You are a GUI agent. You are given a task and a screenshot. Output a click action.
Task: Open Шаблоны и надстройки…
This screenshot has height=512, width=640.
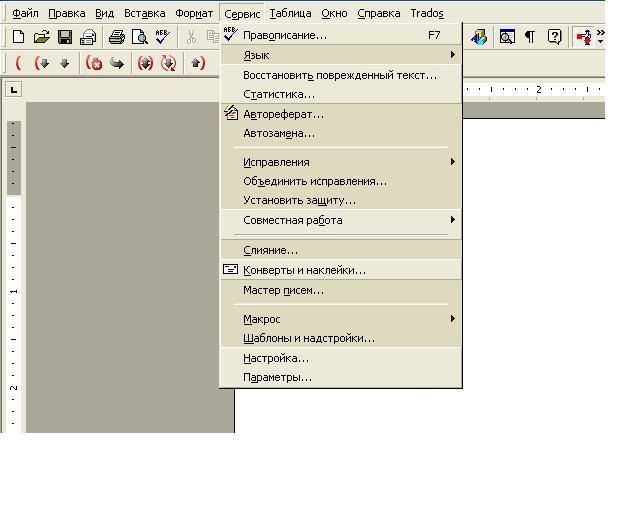341,338
